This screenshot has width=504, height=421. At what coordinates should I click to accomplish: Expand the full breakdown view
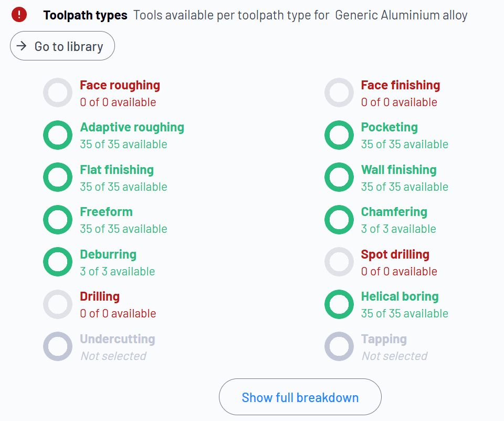coord(300,397)
